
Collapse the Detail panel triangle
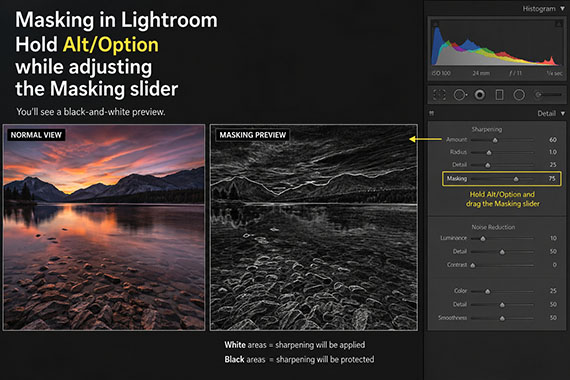pos(563,113)
